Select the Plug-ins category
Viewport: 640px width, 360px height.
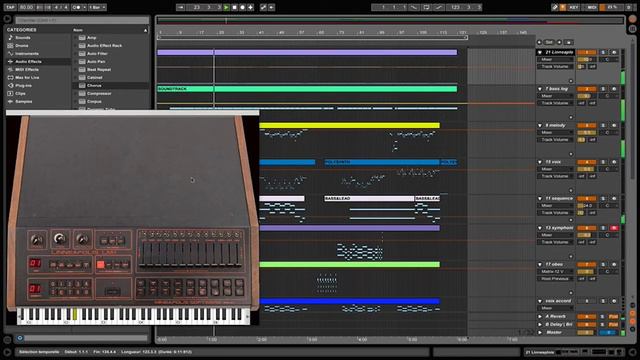pos(23,86)
